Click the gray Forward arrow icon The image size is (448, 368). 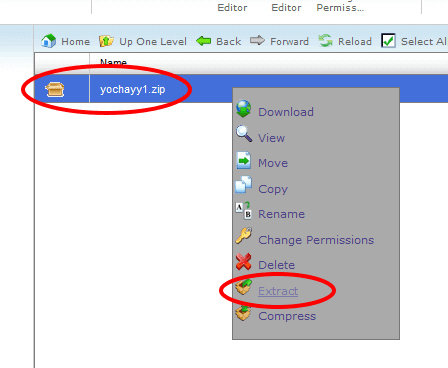click(x=257, y=41)
